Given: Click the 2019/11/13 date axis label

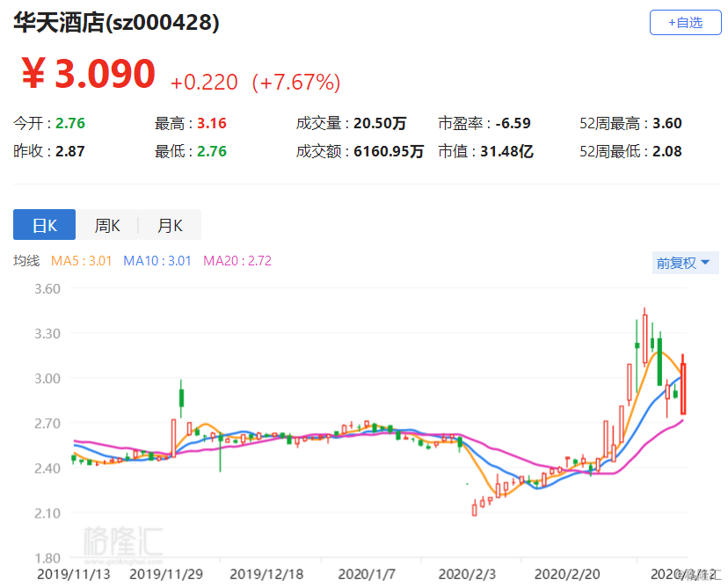Looking at the screenshot, I should pyautogui.click(x=73, y=575).
